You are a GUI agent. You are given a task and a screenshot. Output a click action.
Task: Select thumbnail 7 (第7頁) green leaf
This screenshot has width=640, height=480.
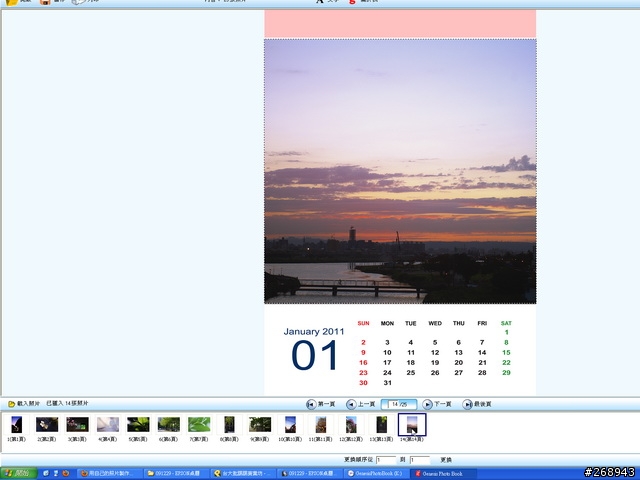coord(199,424)
